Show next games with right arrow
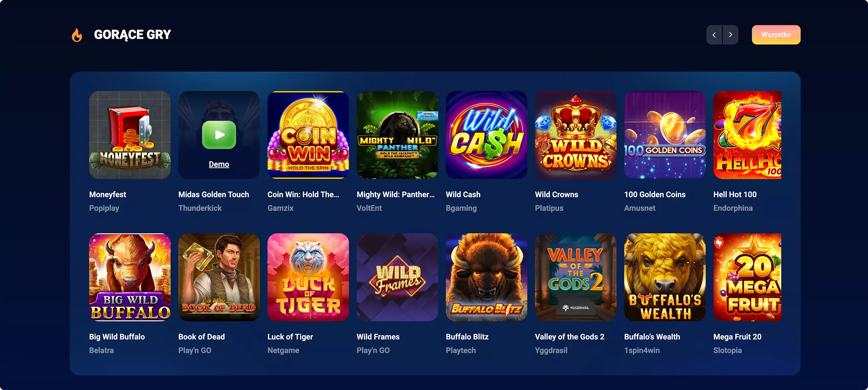The height and width of the screenshot is (390, 868). 730,35
